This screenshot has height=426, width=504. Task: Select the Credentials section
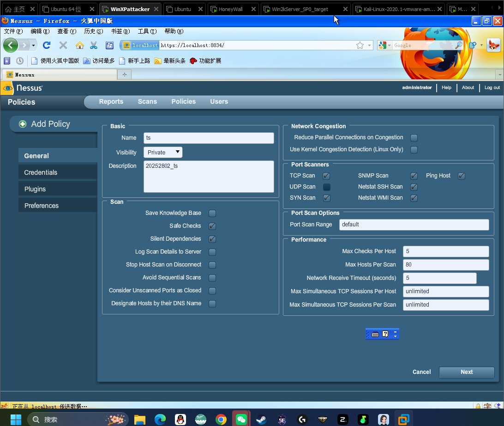coord(58,172)
